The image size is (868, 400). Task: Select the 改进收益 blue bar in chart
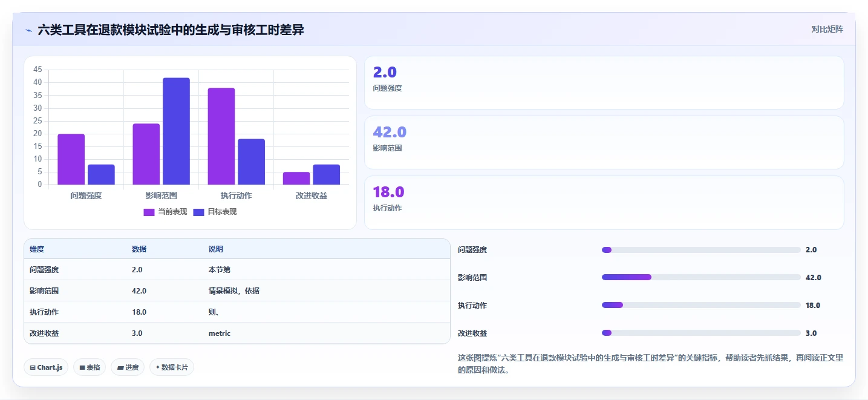[x=327, y=174]
